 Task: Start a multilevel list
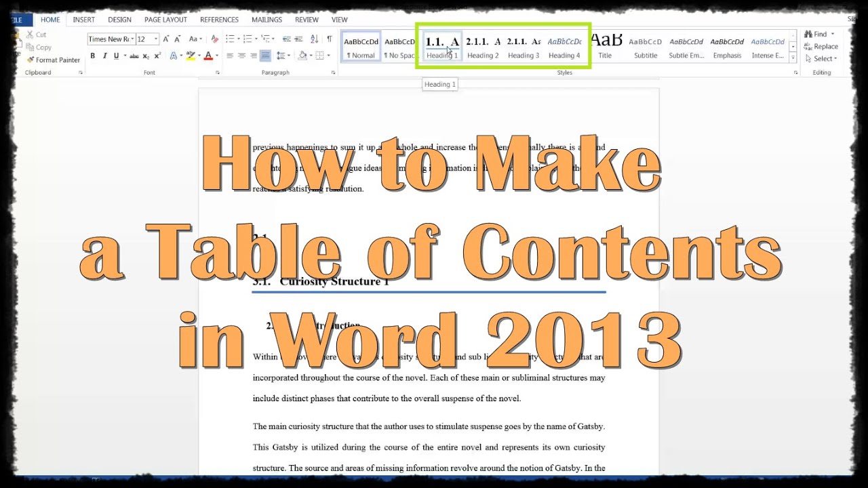(264, 39)
